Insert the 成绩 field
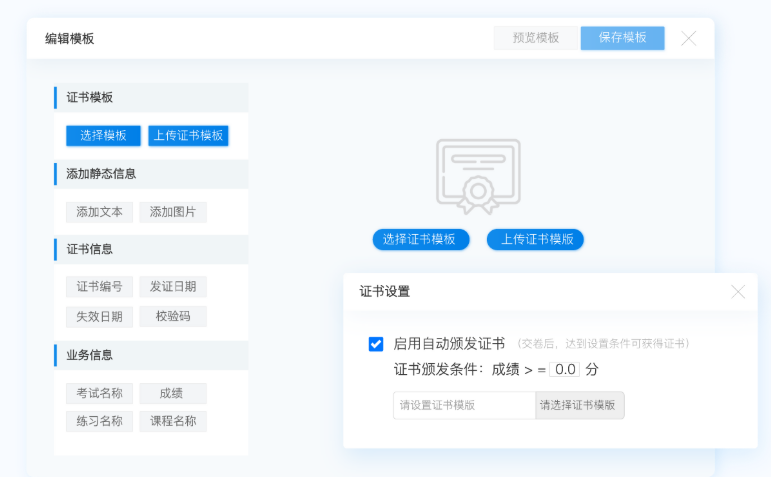The width and height of the screenshot is (771, 477). click(x=173, y=393)
